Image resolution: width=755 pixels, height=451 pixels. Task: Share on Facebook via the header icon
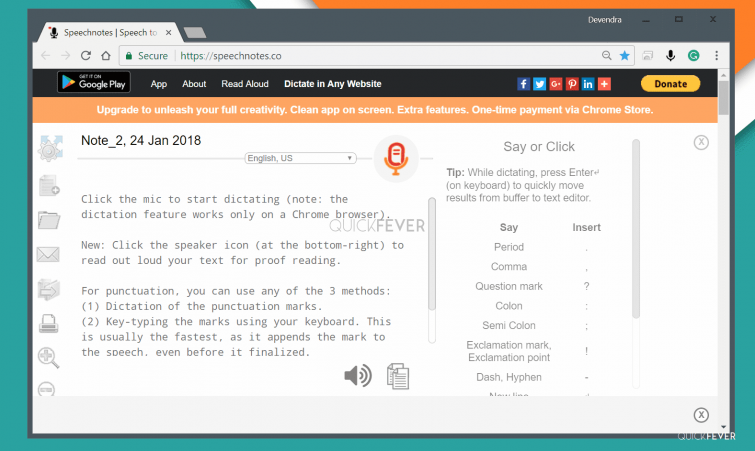523,84
